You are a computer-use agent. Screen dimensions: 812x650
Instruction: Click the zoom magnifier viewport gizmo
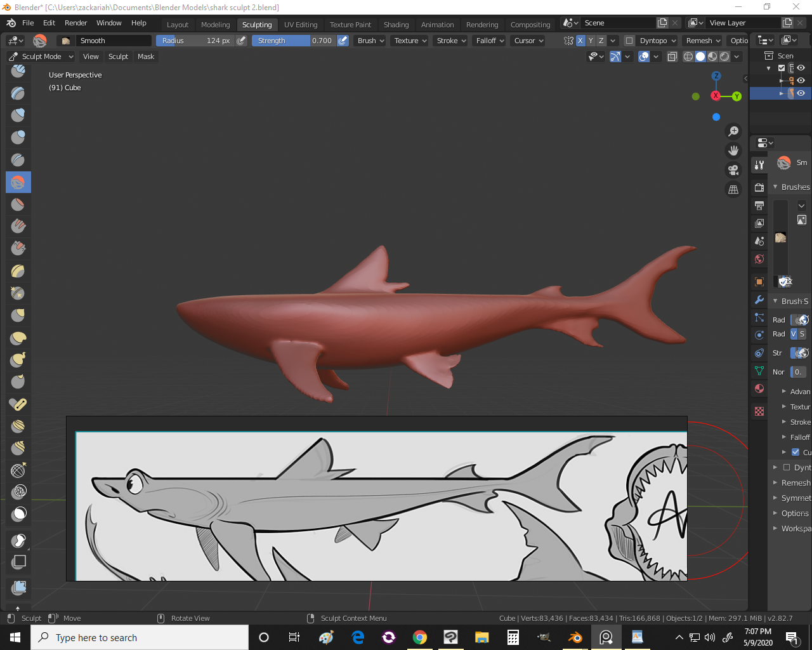coord(733,131)
